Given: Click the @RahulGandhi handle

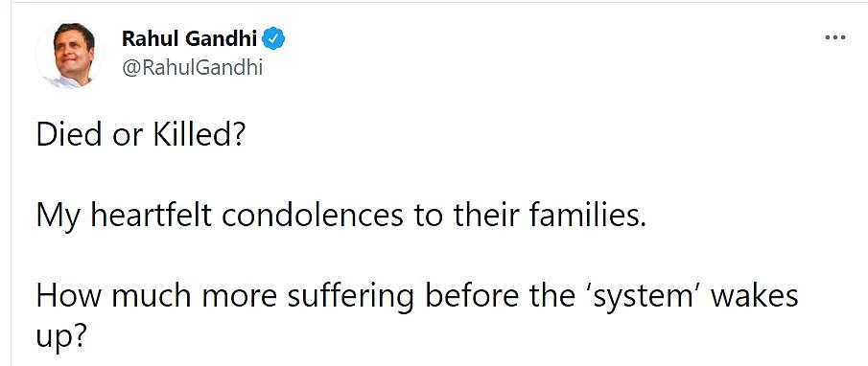Looking at the screenshot, I should tap(192, 68).
